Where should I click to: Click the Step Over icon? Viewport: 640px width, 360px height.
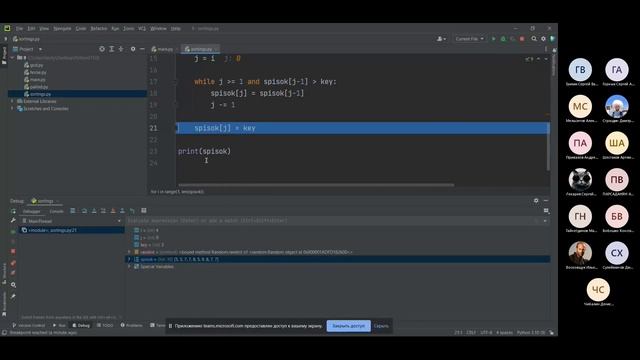[x=84, y=211]
